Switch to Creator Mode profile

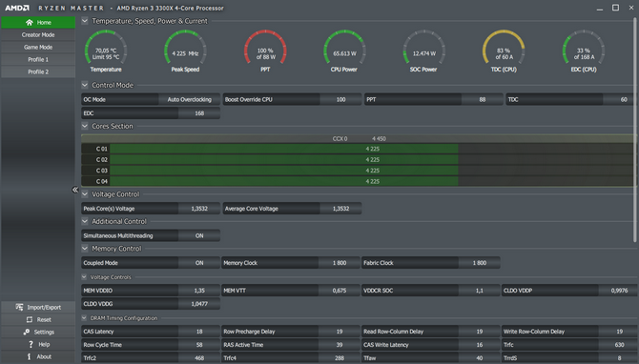point(38,35)
